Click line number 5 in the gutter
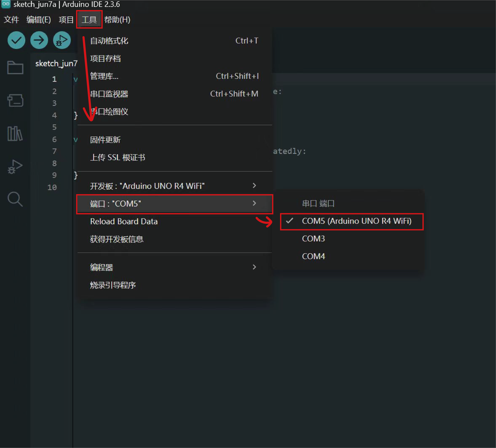The image size is (496, 448). point(54,127)
